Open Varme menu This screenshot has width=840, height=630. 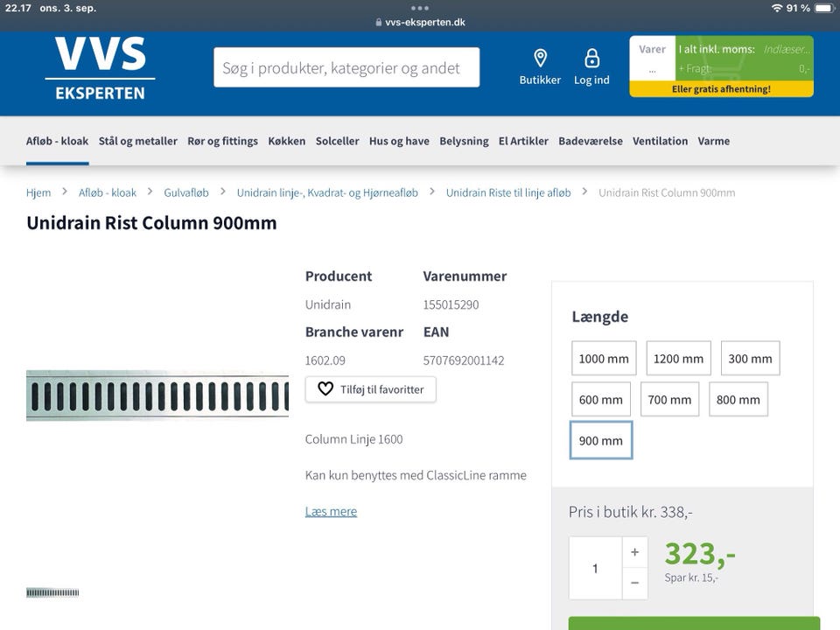pyautogui.click(x=714, y=141)
